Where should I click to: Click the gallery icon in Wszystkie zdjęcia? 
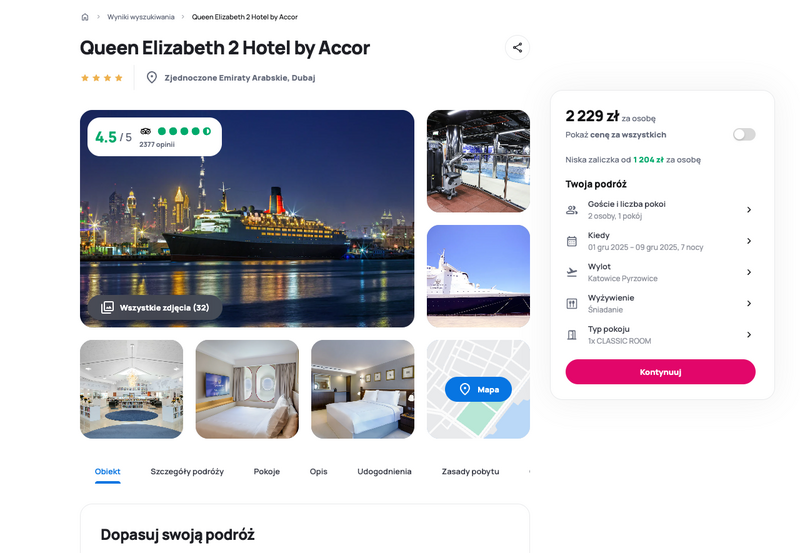[x=107, y=307]
